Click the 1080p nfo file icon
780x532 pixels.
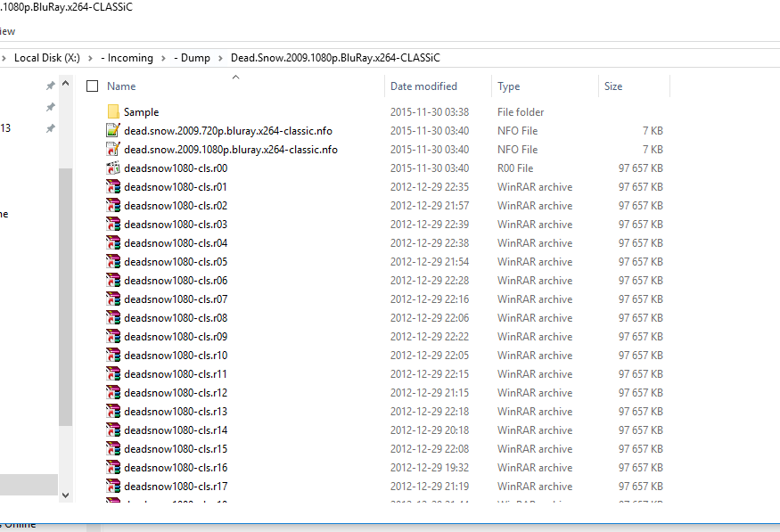point(113,149)
